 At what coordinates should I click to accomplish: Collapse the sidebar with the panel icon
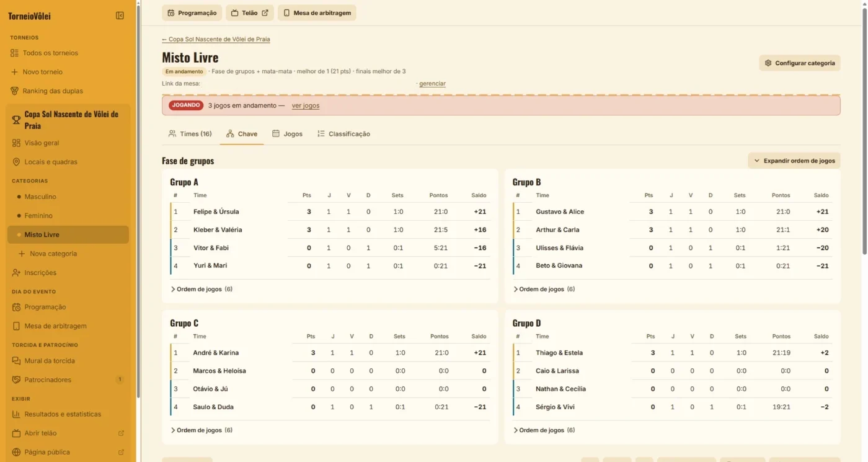click(x=120, y=16)
